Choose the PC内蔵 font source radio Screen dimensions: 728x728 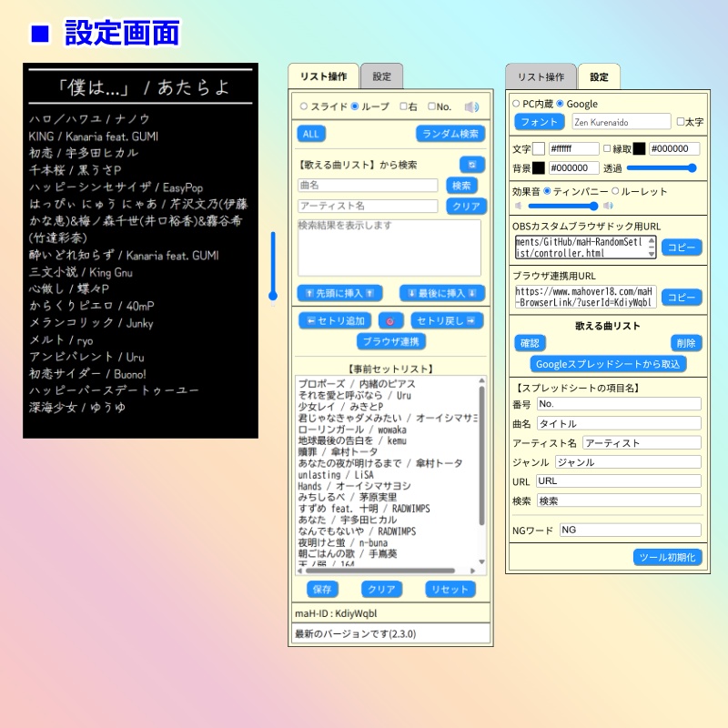(x=516, y=104)
